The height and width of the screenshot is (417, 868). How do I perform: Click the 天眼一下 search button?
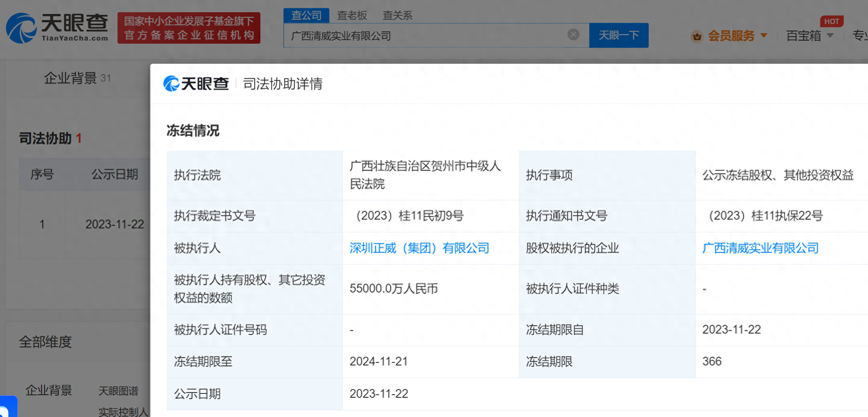coord(619,35)
